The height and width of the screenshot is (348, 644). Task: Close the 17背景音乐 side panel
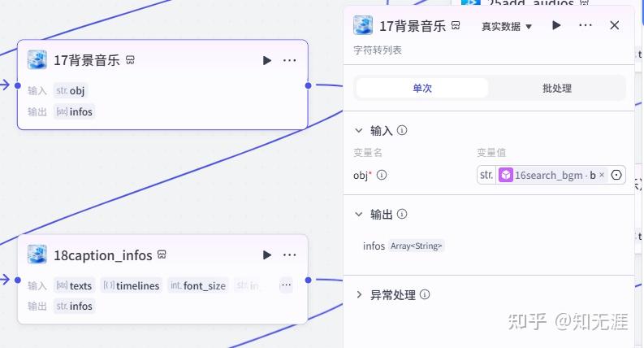tap(615, 25)
